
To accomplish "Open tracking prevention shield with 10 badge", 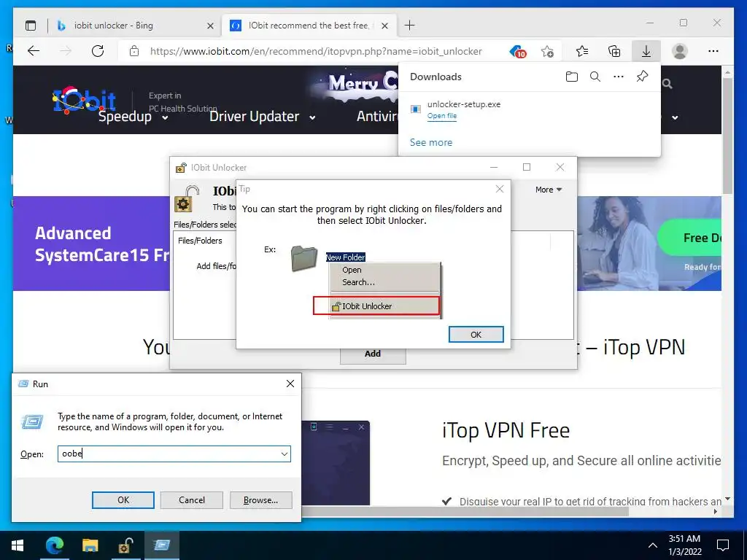I will pyautogui.click(x=517, y=51).
